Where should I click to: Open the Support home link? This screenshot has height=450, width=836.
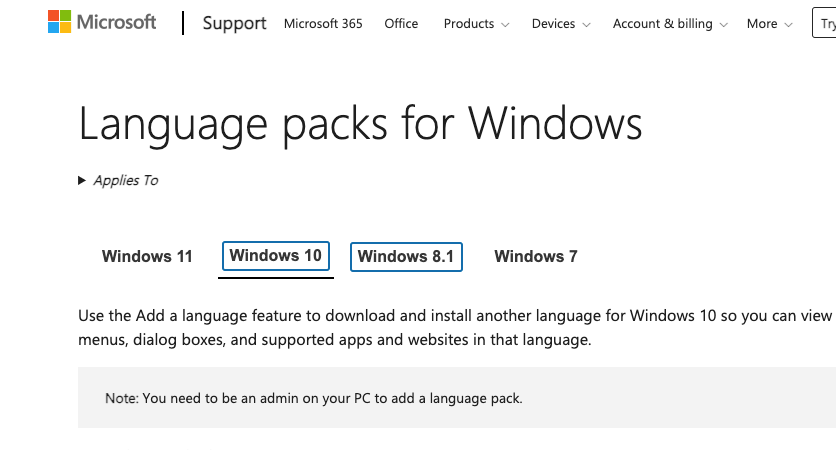point(234,23)
